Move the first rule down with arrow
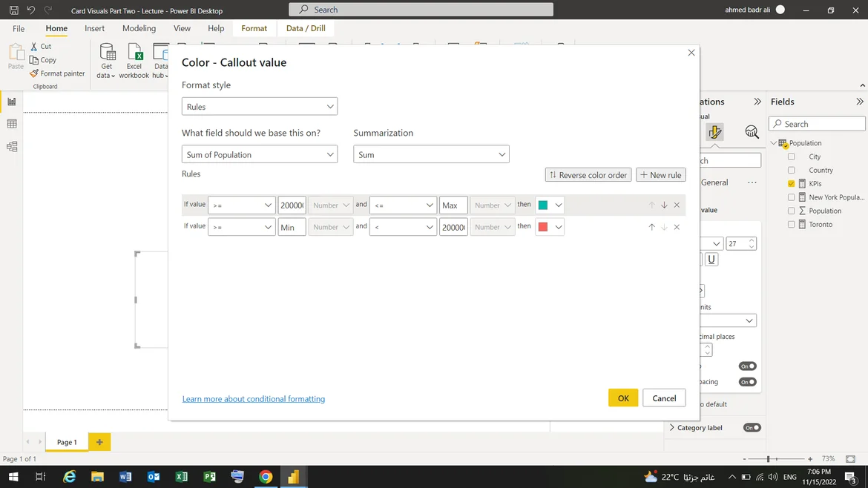Image resolution: width=868 pixels, height=488 pixels. point(664,205)
